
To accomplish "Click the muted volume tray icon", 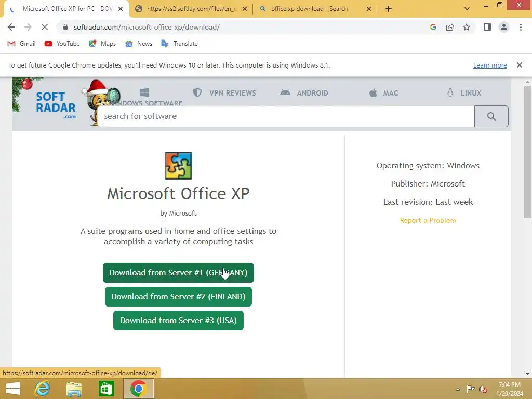I will click(x=483, y=389).
